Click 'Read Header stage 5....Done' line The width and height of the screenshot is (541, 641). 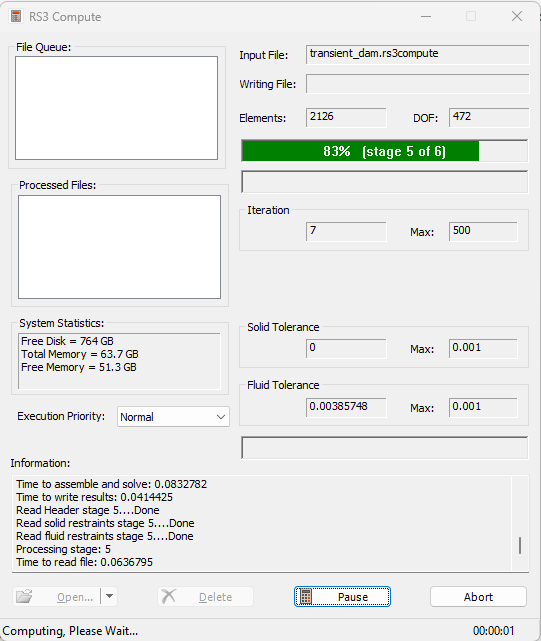pyautogui.click(x=88, y=510)
